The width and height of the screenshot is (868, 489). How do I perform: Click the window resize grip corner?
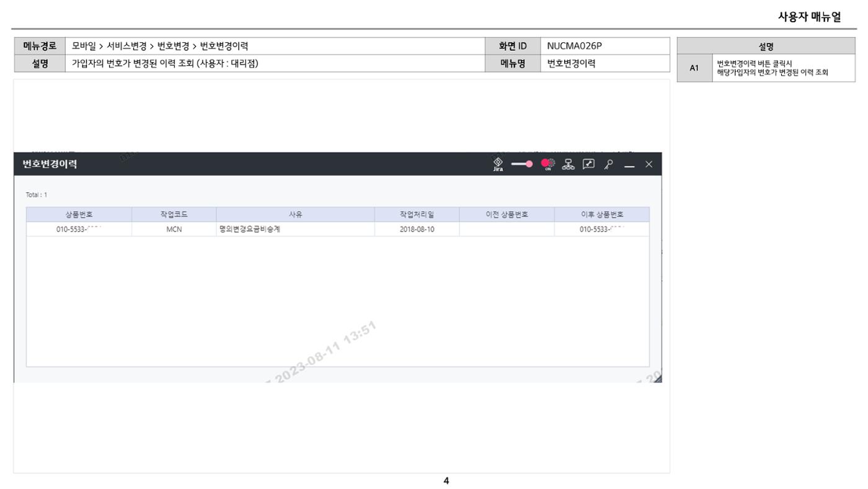(x=657, y=379)
